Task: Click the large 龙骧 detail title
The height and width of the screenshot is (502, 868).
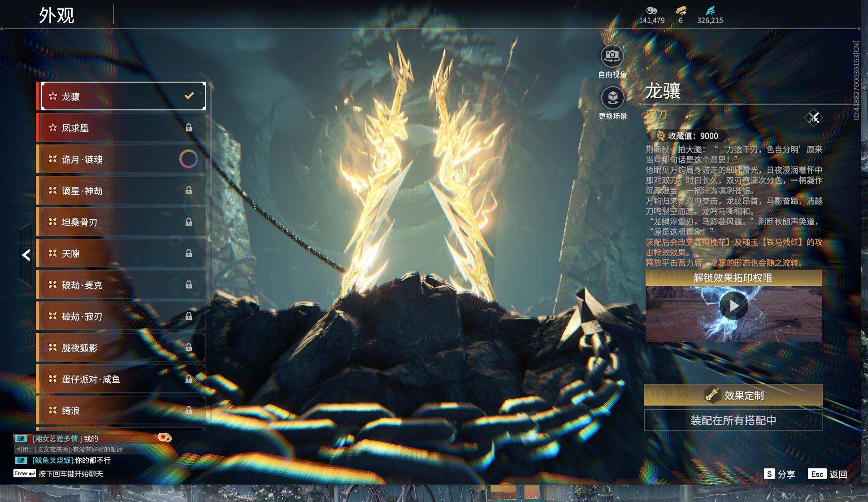Action: [x=663, y=91]
